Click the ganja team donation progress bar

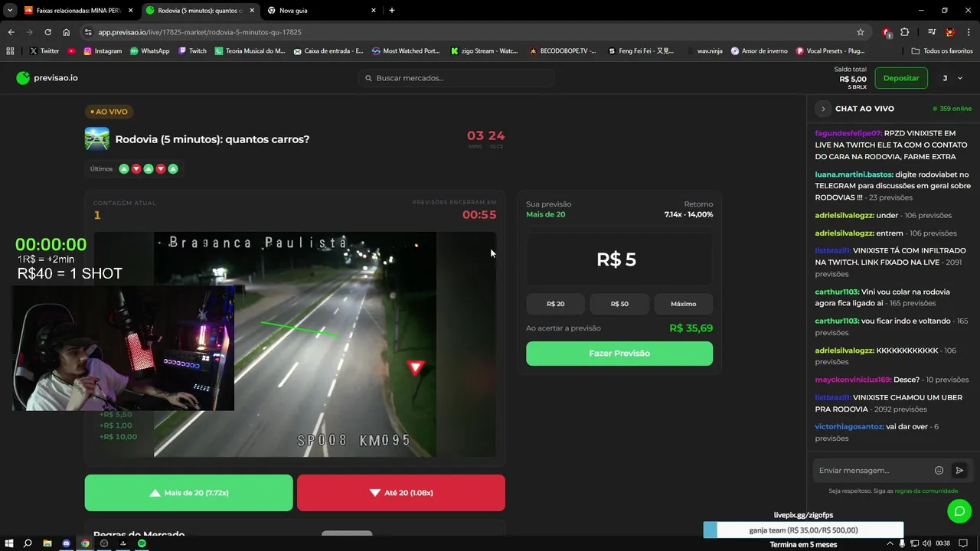point(803,530)
